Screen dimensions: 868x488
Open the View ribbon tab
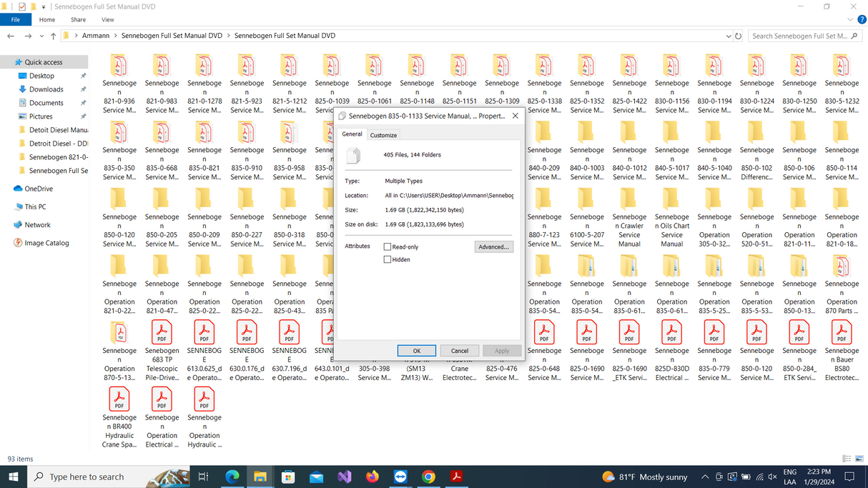point(107,19)
